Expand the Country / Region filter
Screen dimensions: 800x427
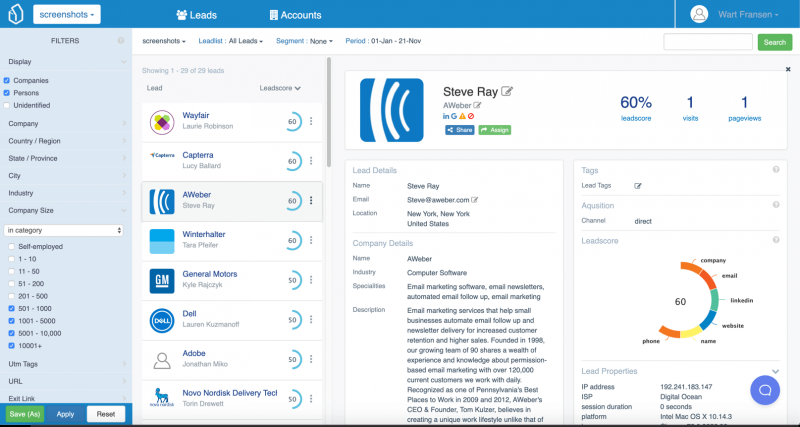65,141
